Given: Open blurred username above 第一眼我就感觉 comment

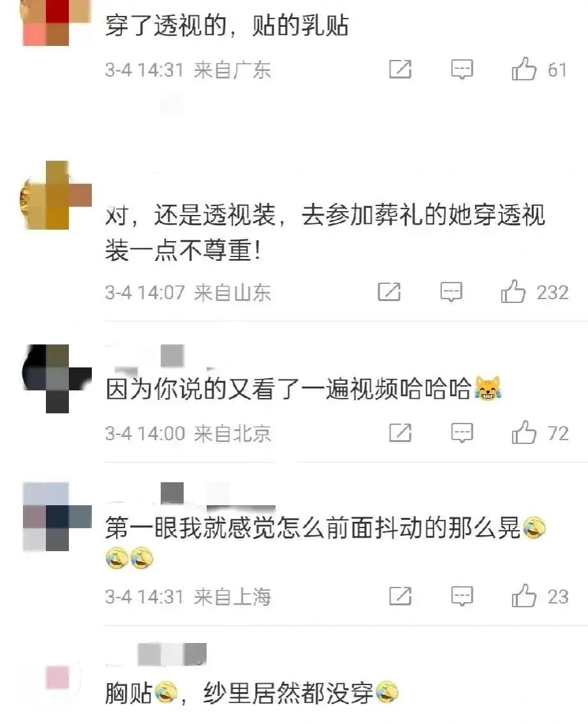Looking at the screenshot, I should [x=190, y=496].
